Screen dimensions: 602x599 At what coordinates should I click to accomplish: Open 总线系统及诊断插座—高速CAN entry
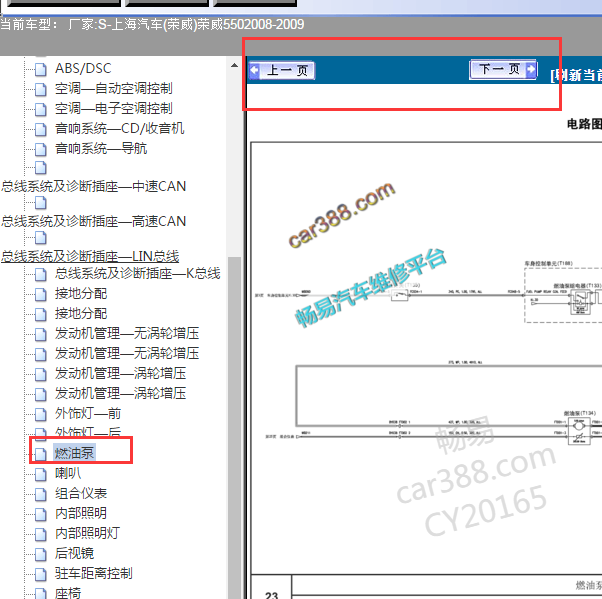94,221
